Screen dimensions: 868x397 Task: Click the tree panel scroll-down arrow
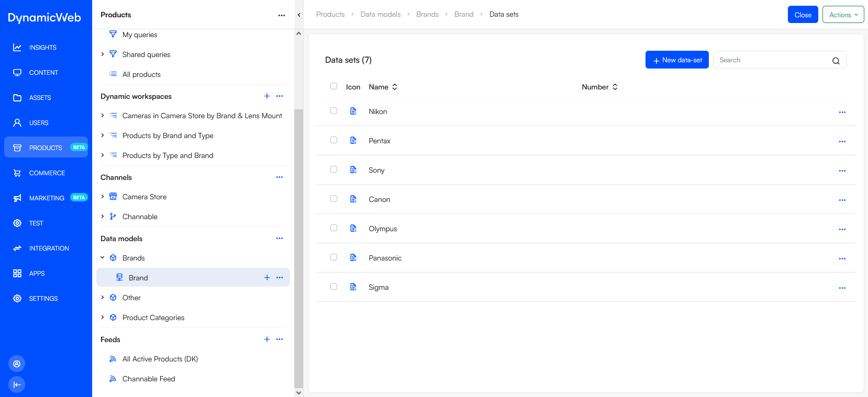(299, 392)
